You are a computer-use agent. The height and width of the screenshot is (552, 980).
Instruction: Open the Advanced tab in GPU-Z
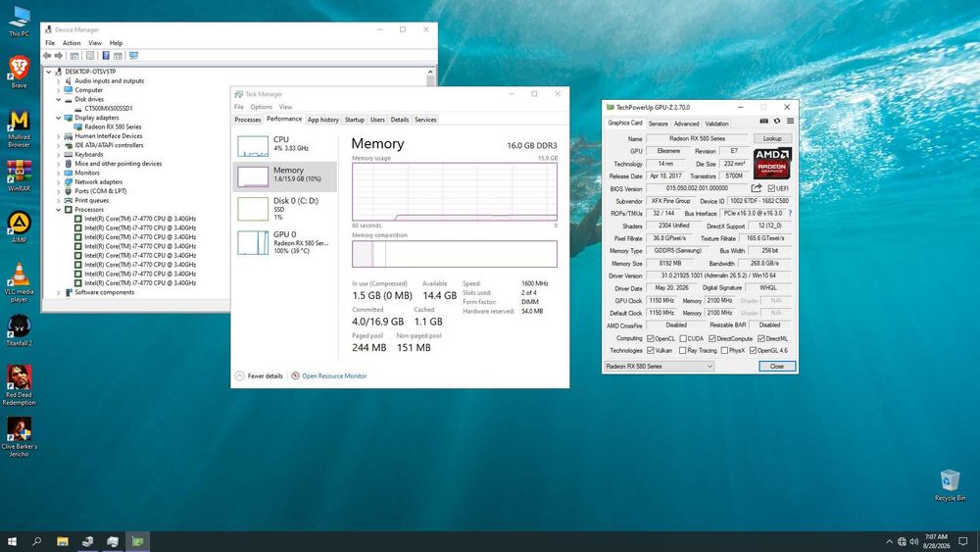(x=686, y=124)
